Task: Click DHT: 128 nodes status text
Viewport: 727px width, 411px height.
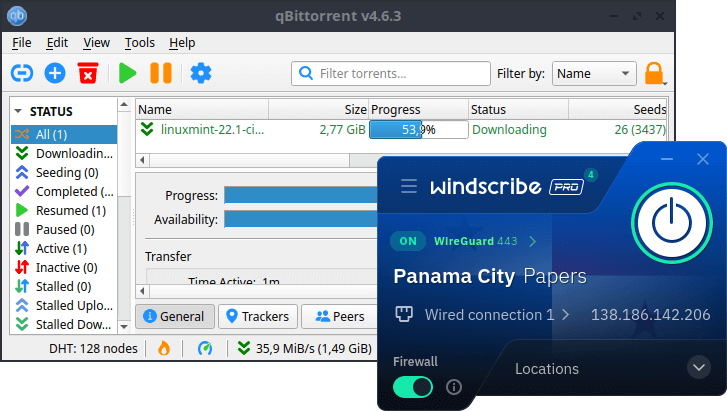Action: click(93, 348)
